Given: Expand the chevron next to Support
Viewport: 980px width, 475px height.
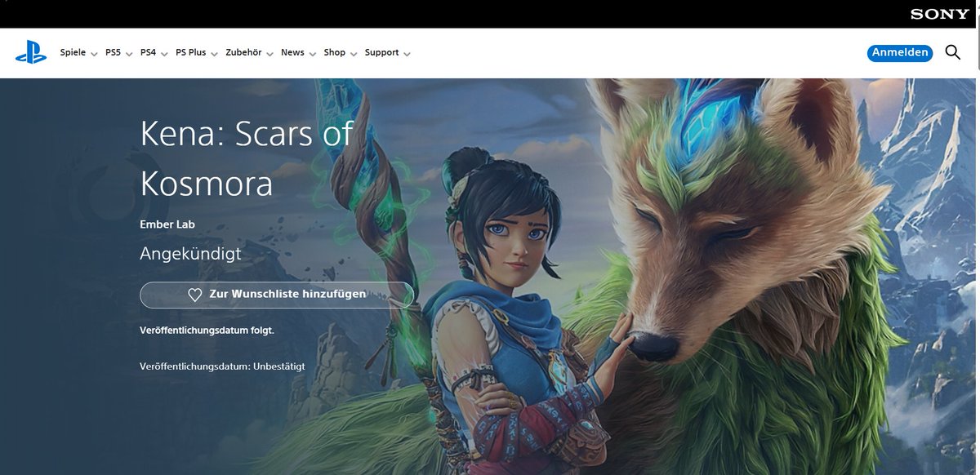Looking at the screenshot, I should [x=407, y=54].
